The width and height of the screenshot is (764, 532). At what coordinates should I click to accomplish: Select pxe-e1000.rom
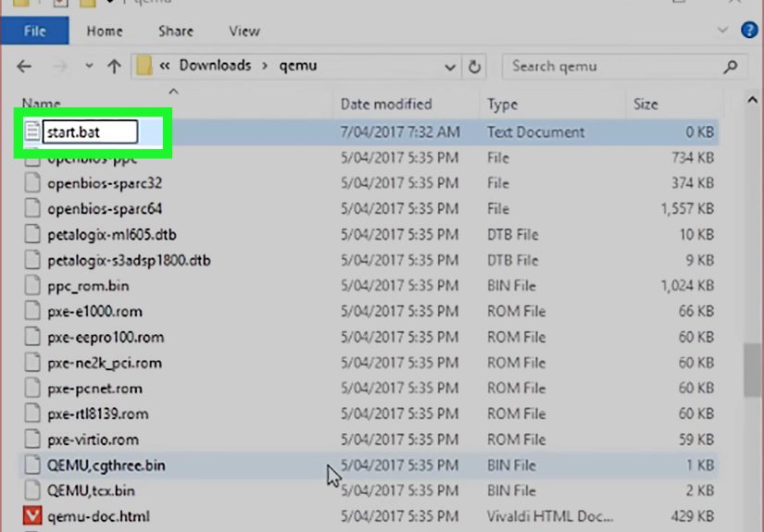tap(95, 312)
